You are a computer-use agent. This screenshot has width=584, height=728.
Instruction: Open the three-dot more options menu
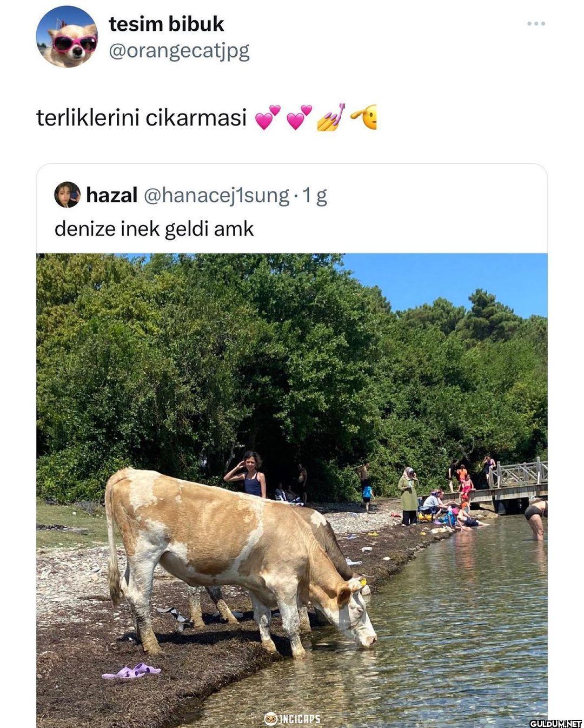[536, 24]
